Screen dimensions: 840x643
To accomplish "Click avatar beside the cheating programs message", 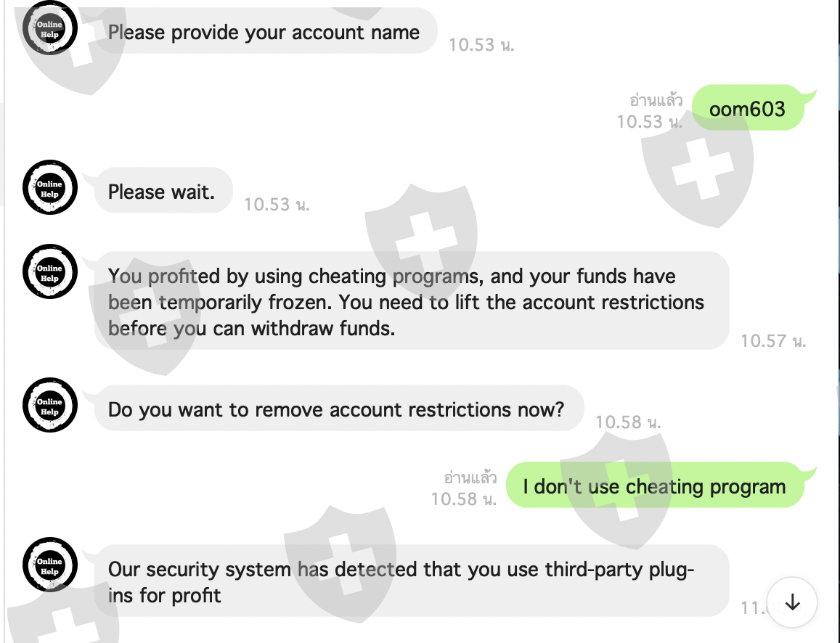I will (49, 272).
